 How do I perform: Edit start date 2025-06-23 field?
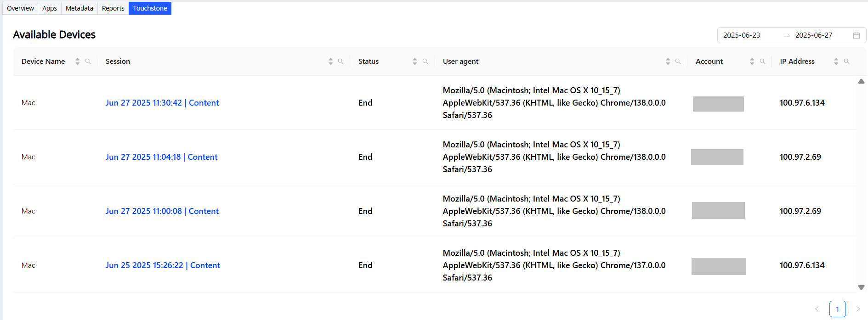pyautogui.click(x=741, y=35)
